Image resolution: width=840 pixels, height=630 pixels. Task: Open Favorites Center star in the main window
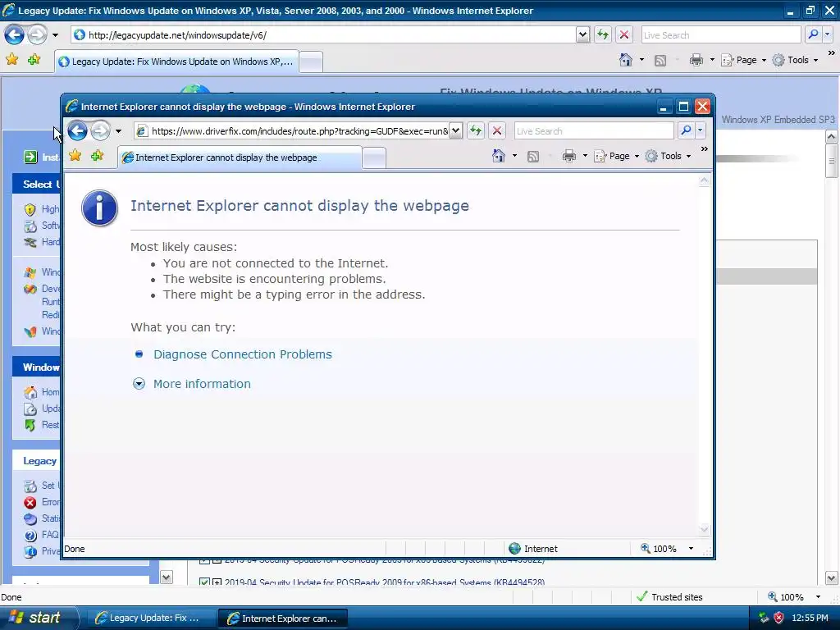[x=11, y=59]
